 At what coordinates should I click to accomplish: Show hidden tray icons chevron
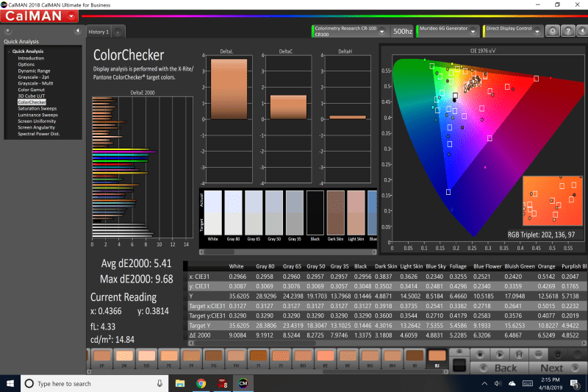484,383
